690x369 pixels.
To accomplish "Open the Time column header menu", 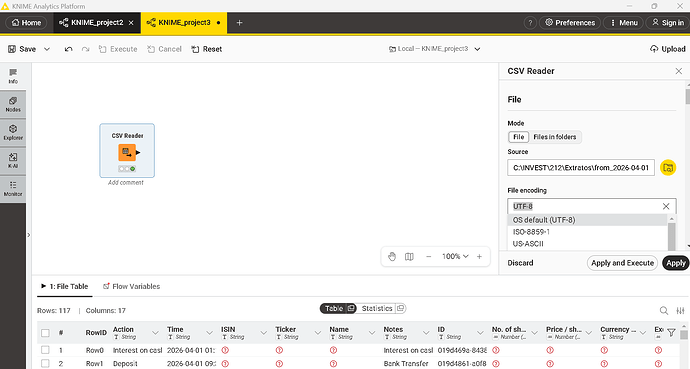I will point(209,333).
